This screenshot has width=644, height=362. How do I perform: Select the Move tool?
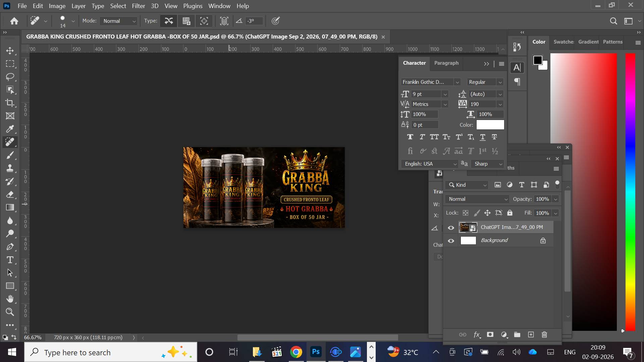point(10,51)
